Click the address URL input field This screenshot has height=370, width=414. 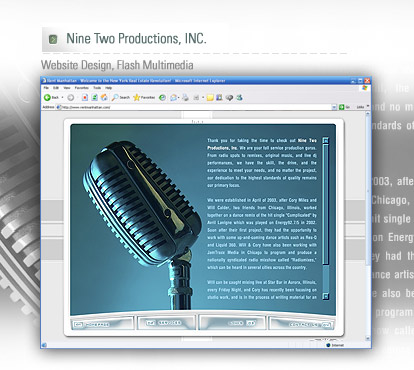point(197,107)
